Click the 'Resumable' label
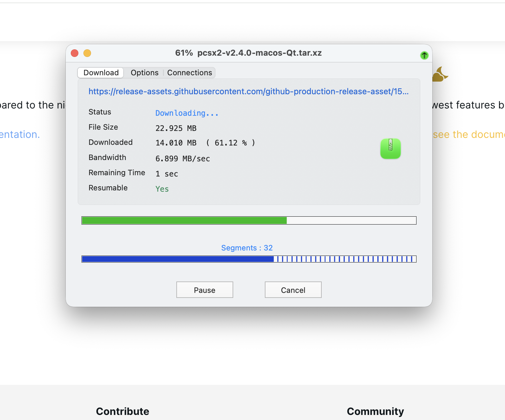The height and width of the screenshot is (420, 505). (x=108, y=188)
